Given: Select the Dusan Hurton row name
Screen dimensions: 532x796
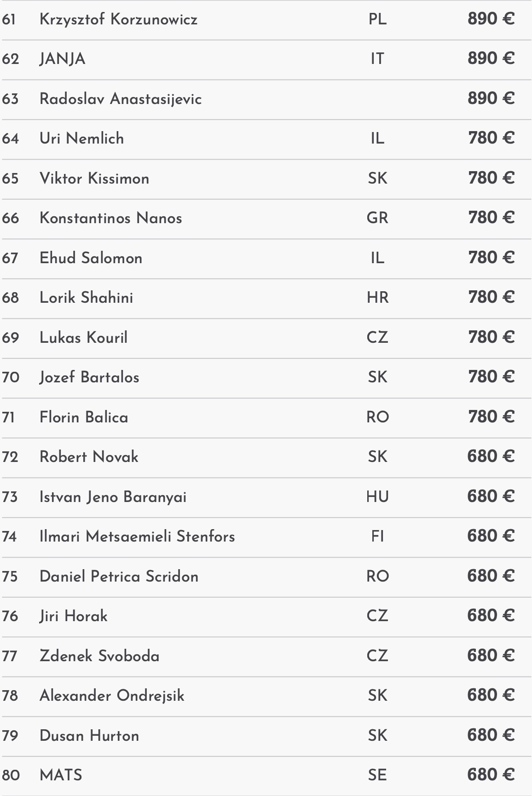Looking at the screenshot, I should click(89, 736).
